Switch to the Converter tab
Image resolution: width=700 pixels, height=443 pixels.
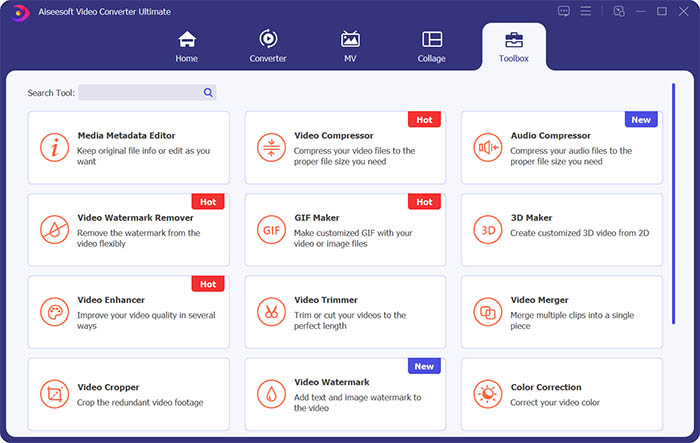pos(268,46)
